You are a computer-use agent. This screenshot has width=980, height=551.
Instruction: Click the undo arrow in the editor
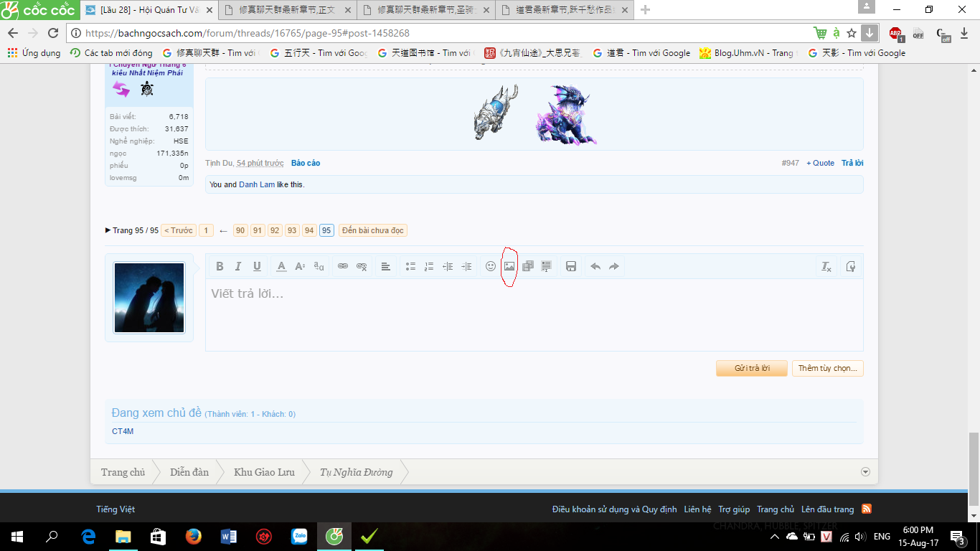tap(595, 266)
